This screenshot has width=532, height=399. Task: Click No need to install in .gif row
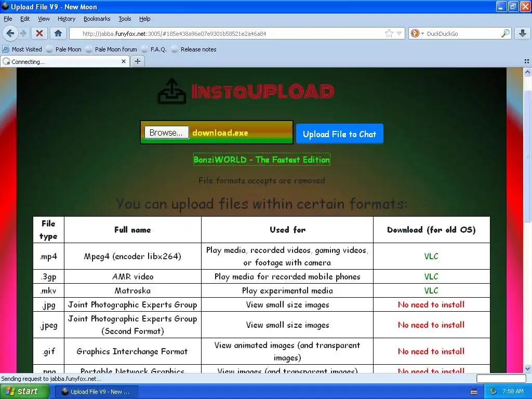coord(431,351)
